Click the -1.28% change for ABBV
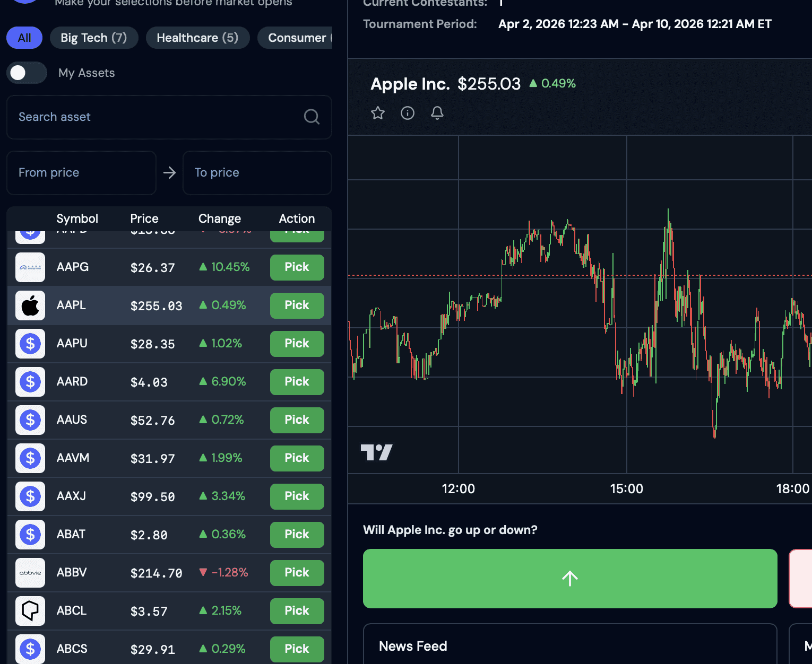The height and width of the screenshot is (664, 812). [x=223, y=573]
